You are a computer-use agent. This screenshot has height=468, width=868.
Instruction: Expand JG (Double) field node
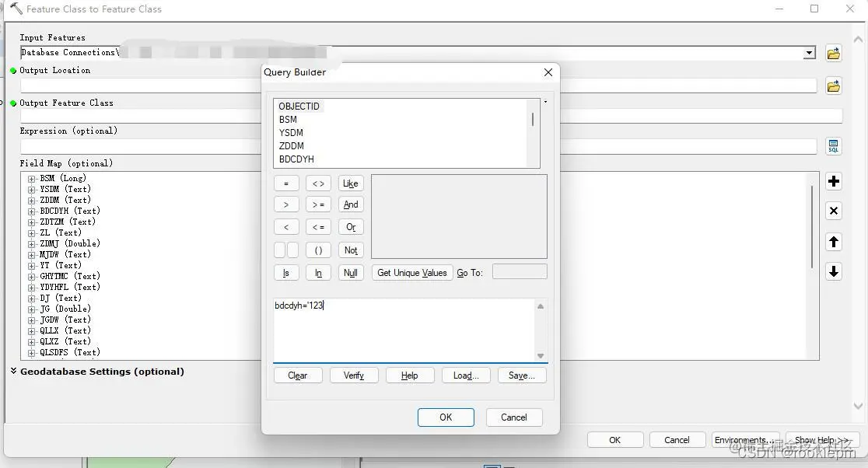[32, 309]
